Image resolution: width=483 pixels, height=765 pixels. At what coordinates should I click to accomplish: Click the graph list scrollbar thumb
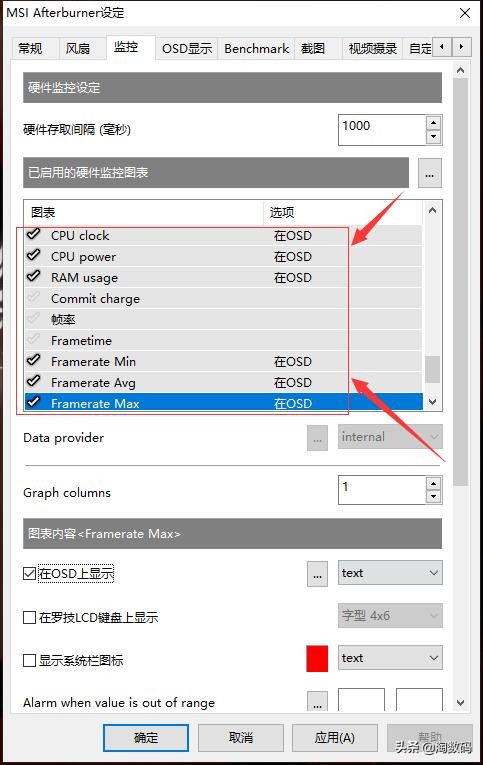coord(432,369)
